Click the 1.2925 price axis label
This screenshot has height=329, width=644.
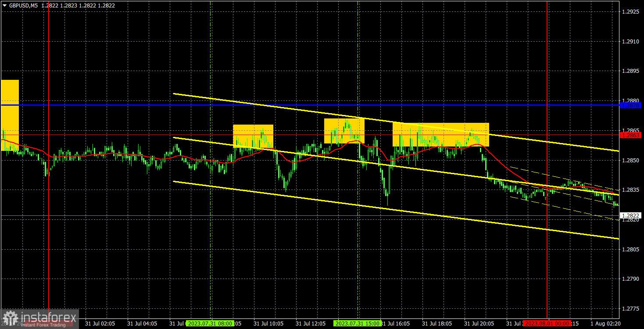pyautogui.click(x=630, y=12)
